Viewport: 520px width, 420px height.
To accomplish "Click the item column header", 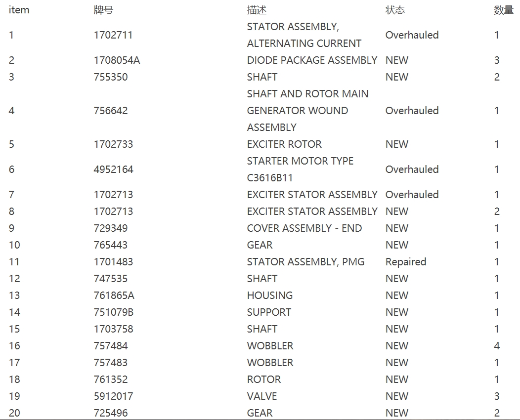I will [19, 10].
